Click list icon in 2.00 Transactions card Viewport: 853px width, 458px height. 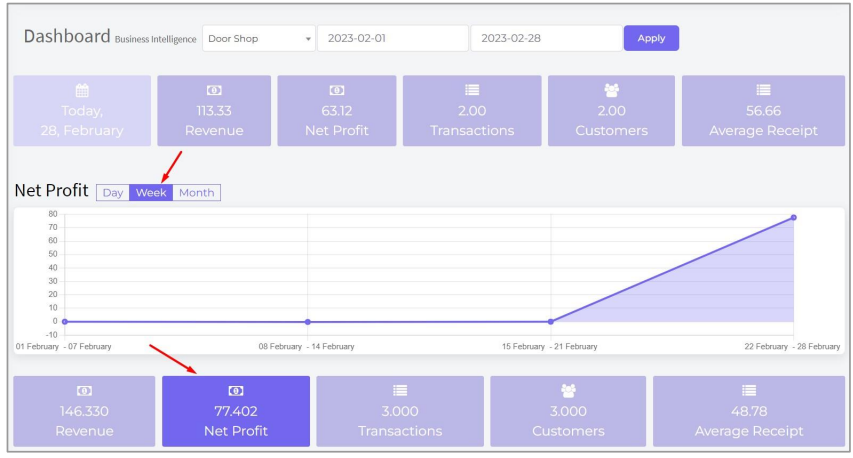point(472,90)
